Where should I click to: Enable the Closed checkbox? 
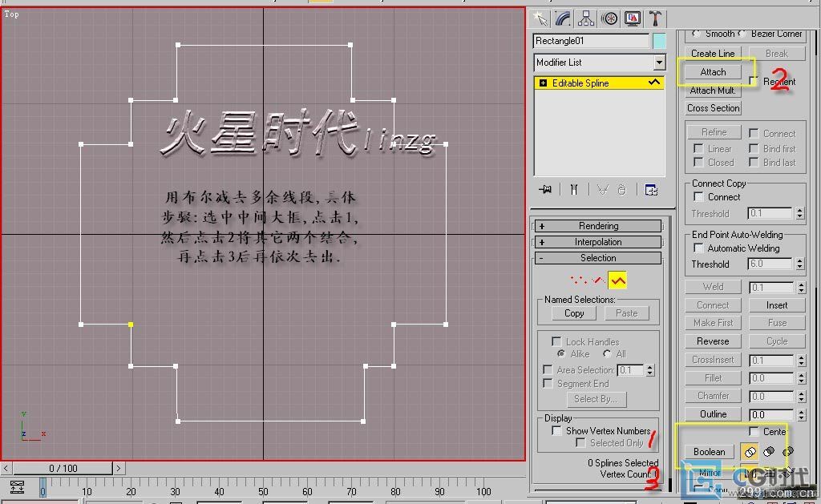point(698,162)
